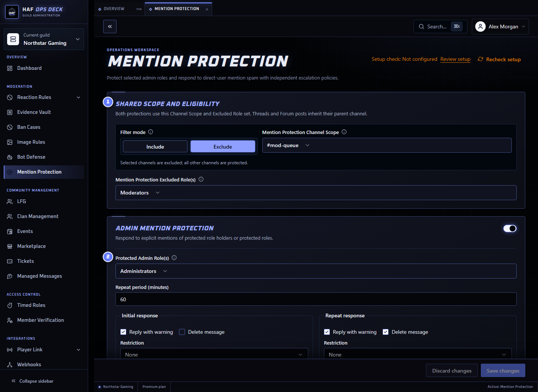Viewport: 538px width, 392px height.
Task: Click the Image Rules sidebar icon
Action: click(x=10, y=142)
